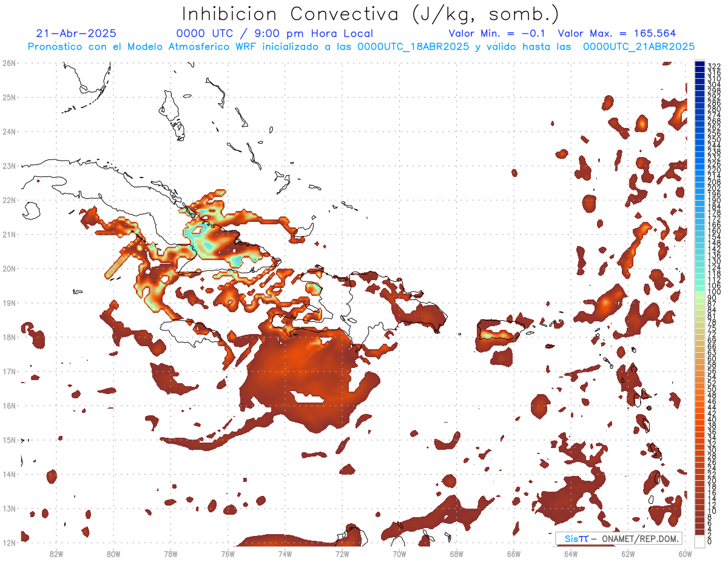Click the 'SisTT - ONAMET/REP.DOM.' credit box
Viewport: 728px width, 562px height.
coord(618,538)
